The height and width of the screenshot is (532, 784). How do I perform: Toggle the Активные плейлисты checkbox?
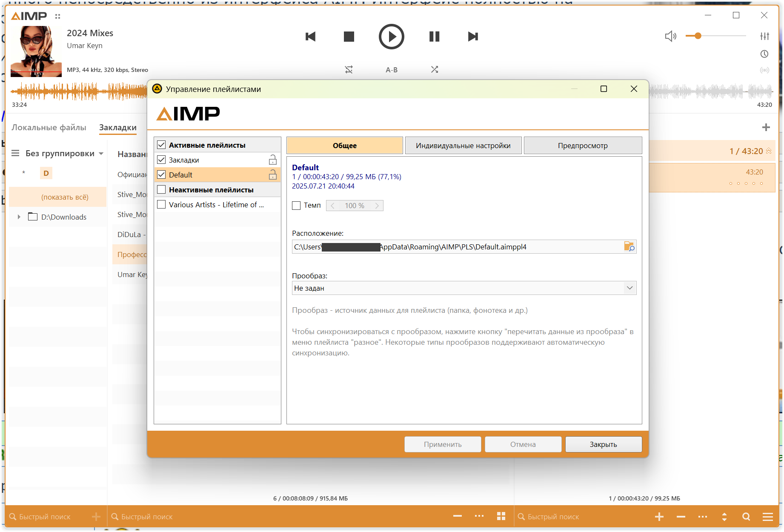pyautogui.click(x=161, y=145)
